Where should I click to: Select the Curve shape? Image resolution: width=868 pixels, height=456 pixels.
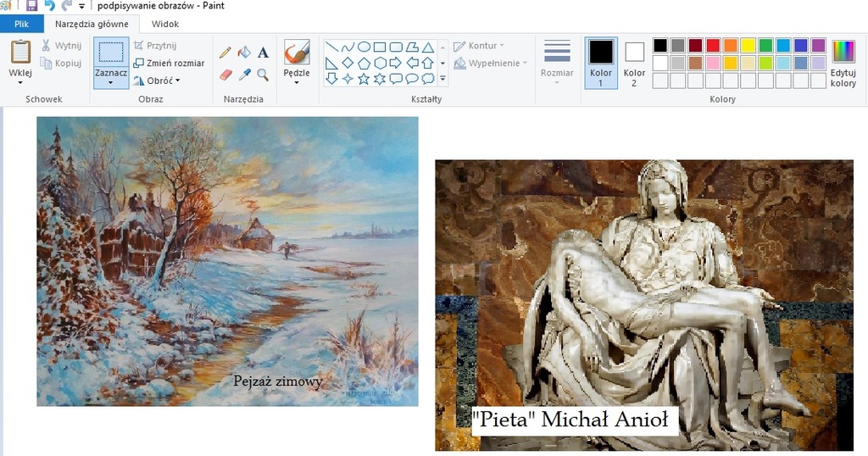pos(348,47)
